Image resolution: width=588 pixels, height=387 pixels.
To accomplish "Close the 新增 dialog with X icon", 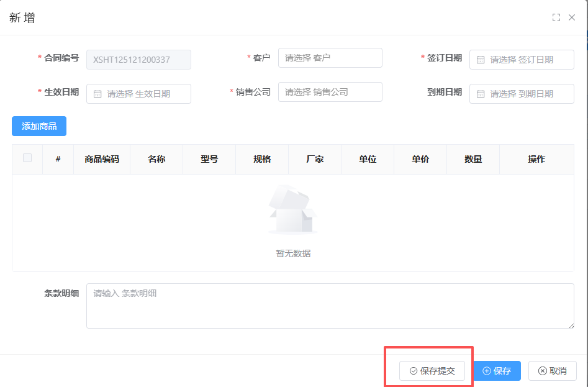I will 572,17.
